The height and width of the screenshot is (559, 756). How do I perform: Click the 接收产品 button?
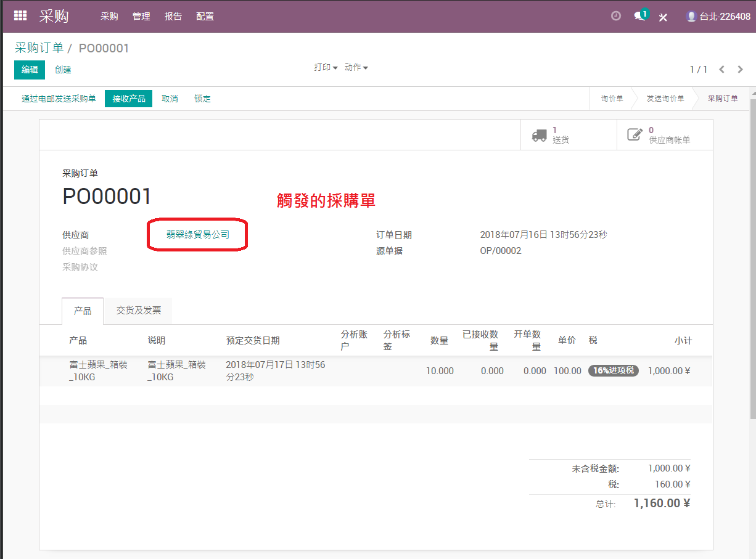click(x=128, y=99)
